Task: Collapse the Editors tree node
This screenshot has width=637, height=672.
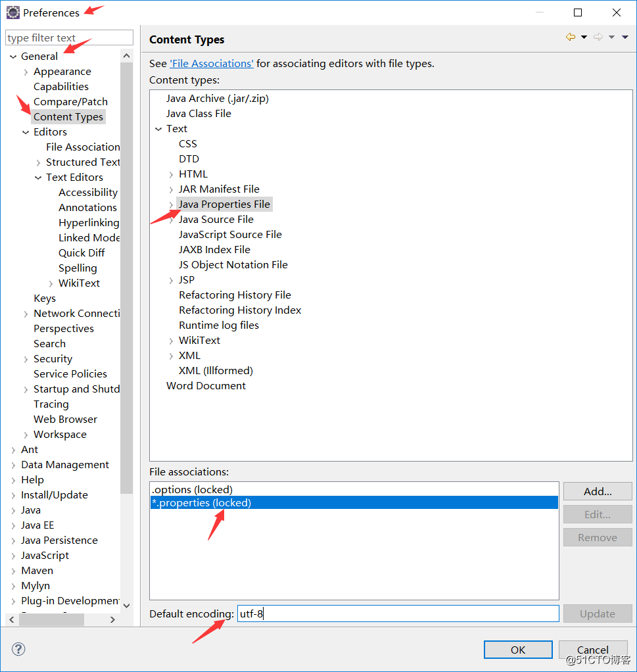Action: (x=26, y=132)
